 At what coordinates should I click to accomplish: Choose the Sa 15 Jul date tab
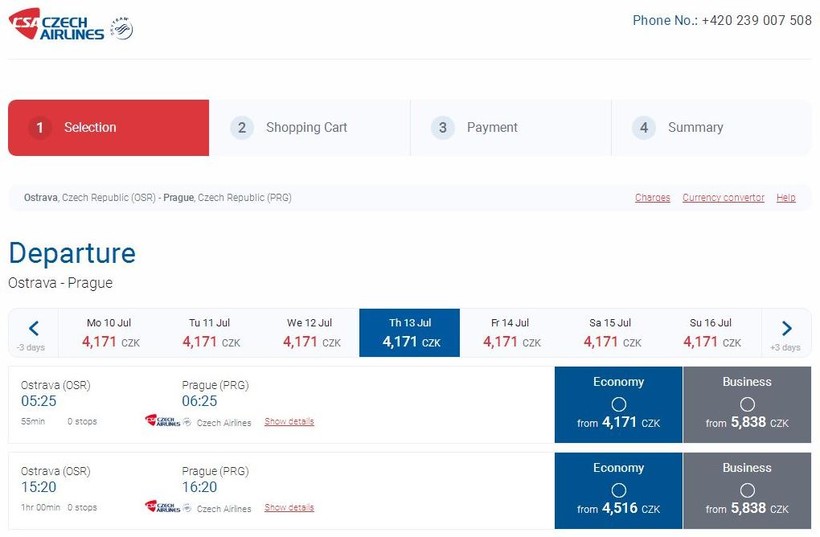tap(610, 333)
